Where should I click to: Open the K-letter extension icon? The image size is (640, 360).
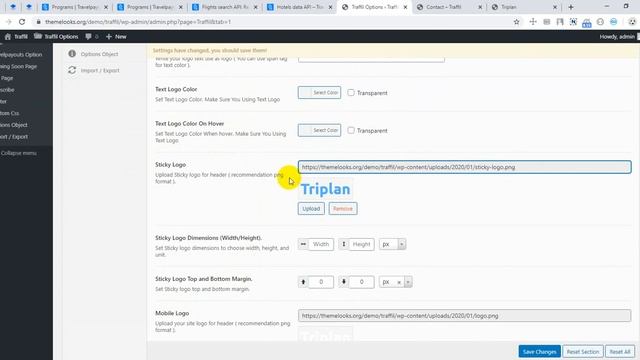point(573,22)
